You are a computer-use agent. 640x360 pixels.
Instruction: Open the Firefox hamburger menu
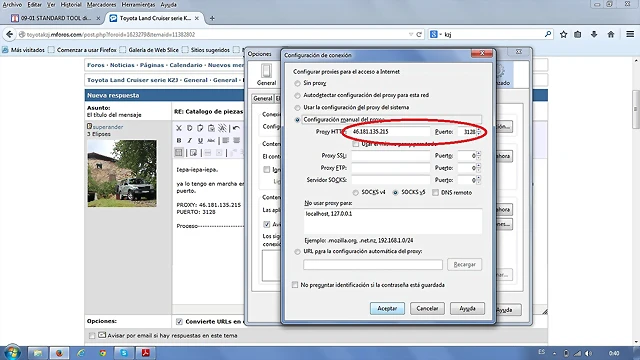click(630, 34)
